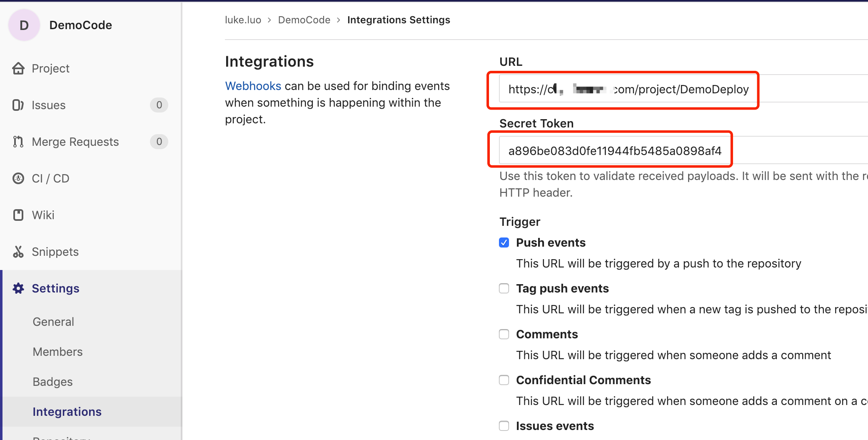Tick the Confidential Comments checkbox
The height and width of the screenshot is (440, 868).
(x=504, y=380)
